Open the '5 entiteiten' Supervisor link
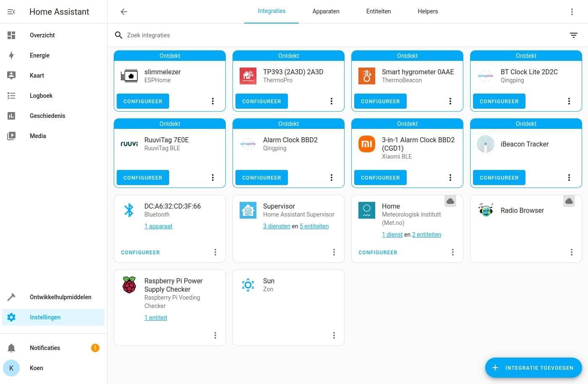Image resolution: width=588 pixels, height=384 pixels. [x=314, y=226]
